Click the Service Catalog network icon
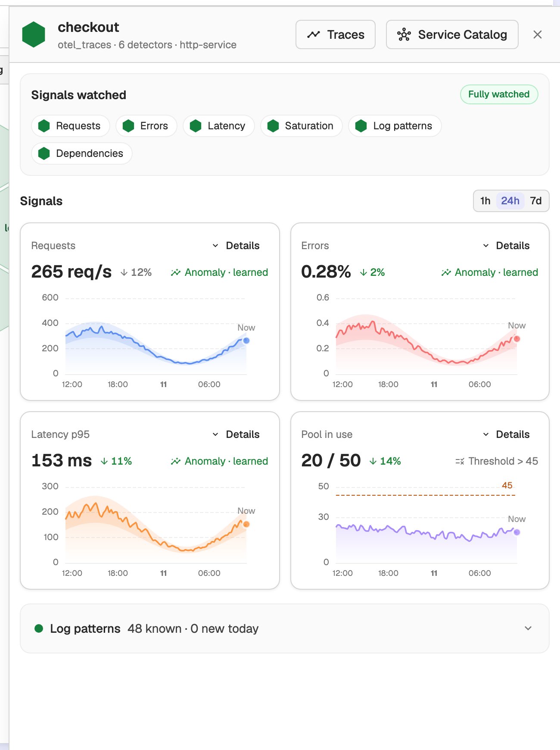560x750 pixels. (x=404, y=34)
